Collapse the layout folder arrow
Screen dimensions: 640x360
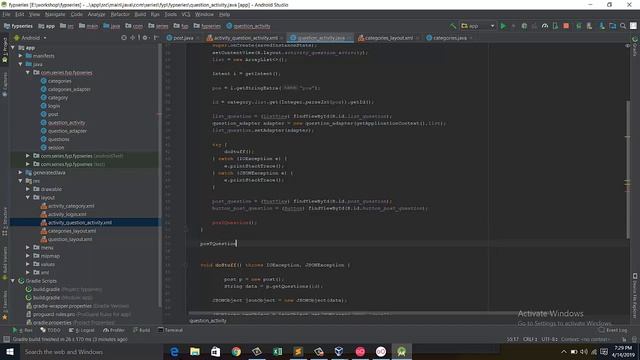(x=28, y=197)
